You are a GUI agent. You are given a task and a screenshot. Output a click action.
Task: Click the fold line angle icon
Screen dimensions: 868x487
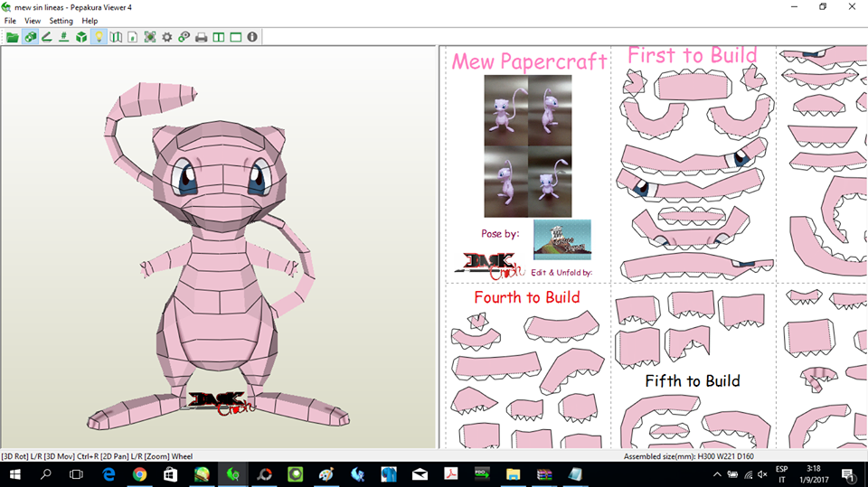47,37
